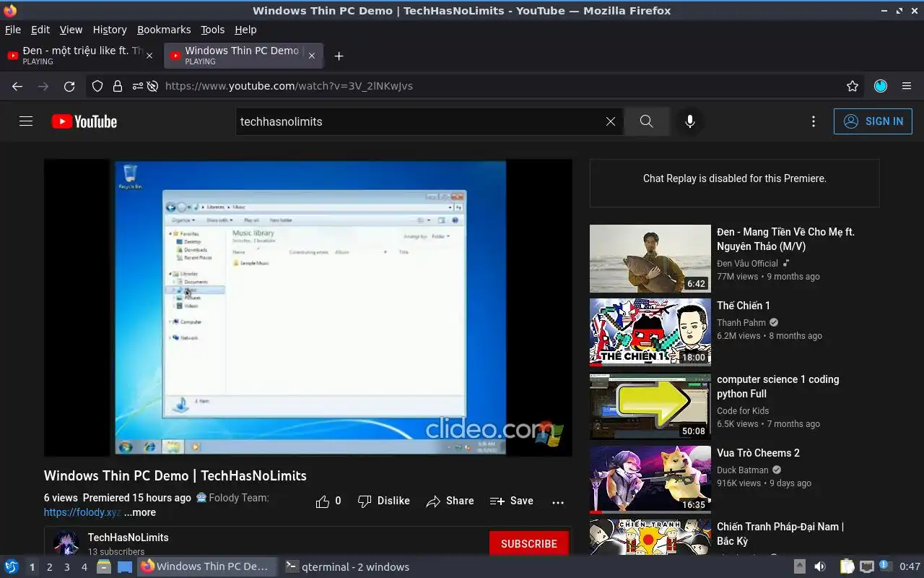Screen dimensions: 924x578
Task: Open Firefox account avatar menu
Action: pyautogui.click(x=881, y=86)
